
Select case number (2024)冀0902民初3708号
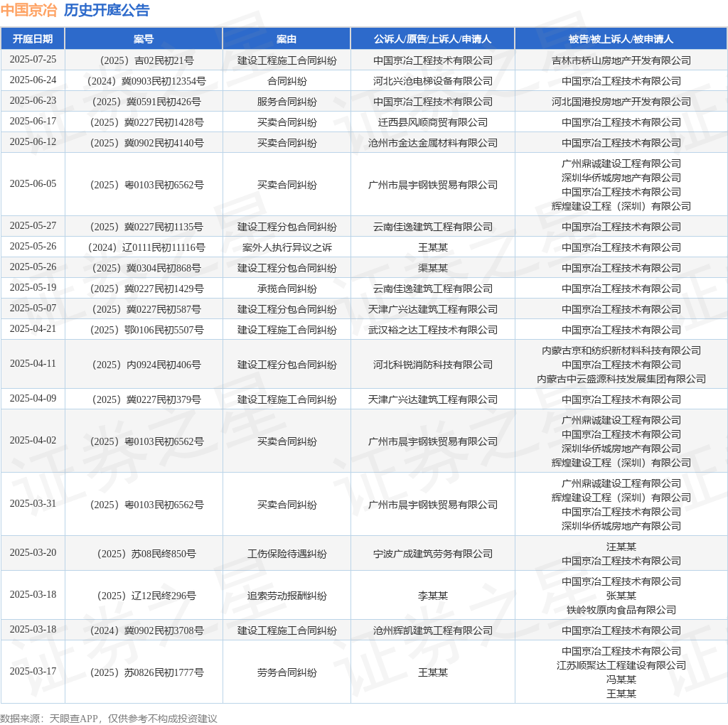tap(146, 630)
